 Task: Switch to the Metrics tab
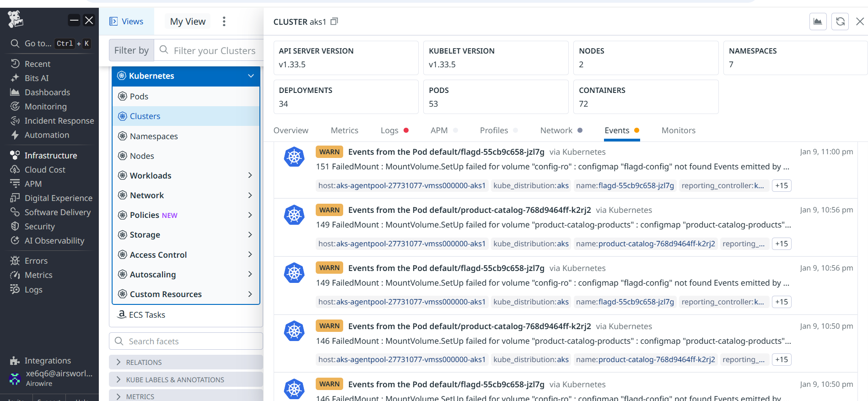click(x=344, y=130)
